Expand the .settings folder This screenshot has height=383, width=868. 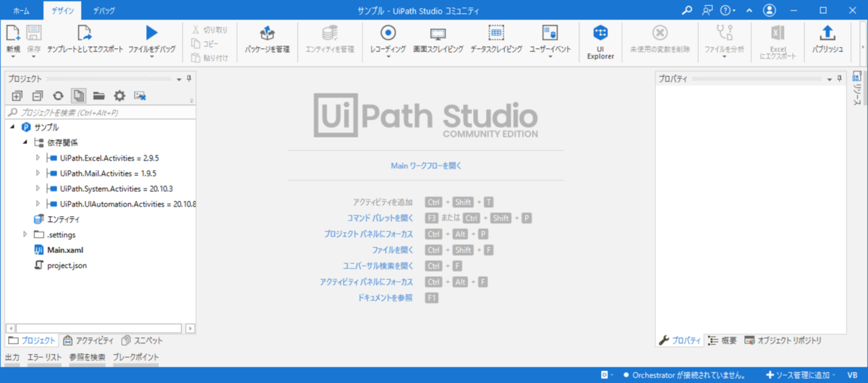[25, 234]
